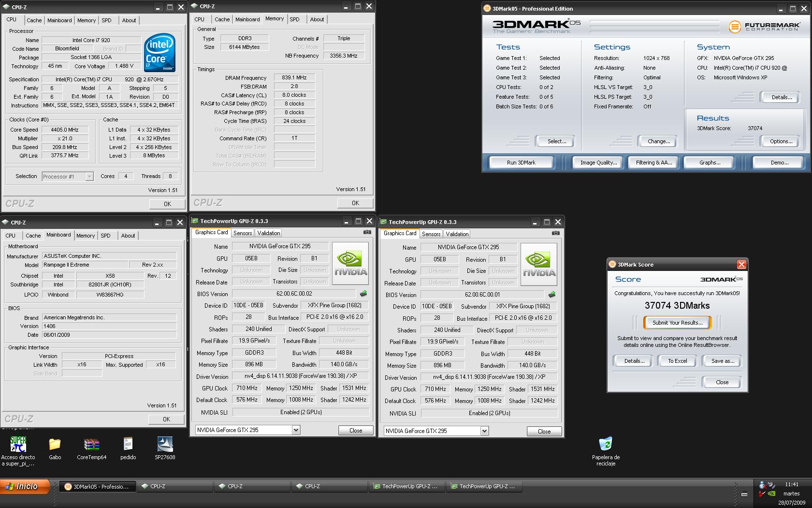Viewport: 812px width, 508px height.
Task: Switch to SPD tab in top-left CPU-Z window
Action: coord(106,20)
